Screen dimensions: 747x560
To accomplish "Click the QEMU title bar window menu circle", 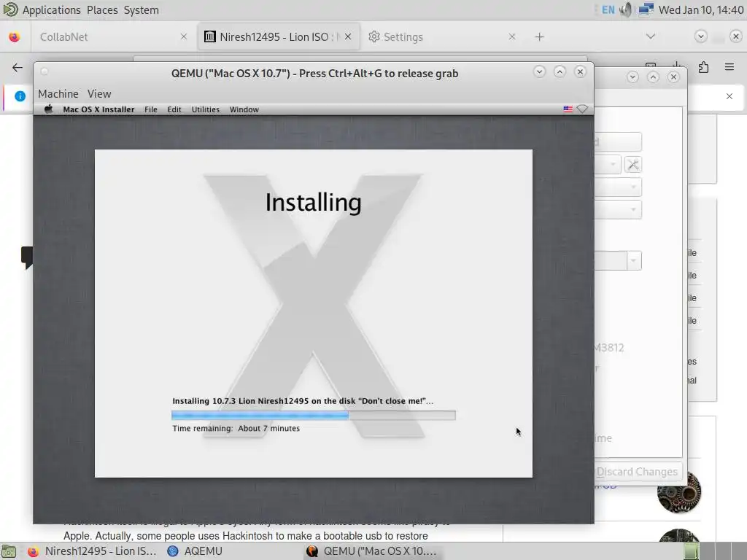I will pos(44,72).
